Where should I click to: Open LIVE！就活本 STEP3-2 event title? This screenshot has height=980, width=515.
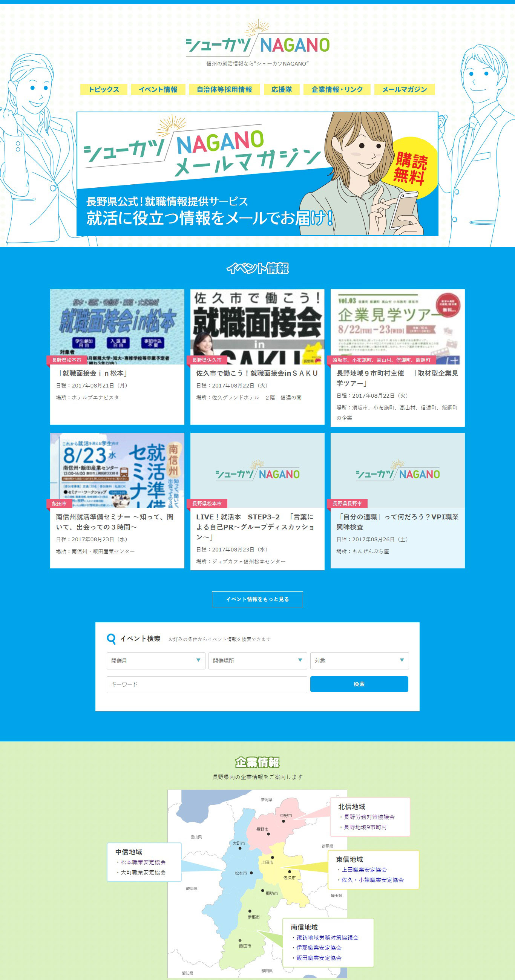pos(256,527)
